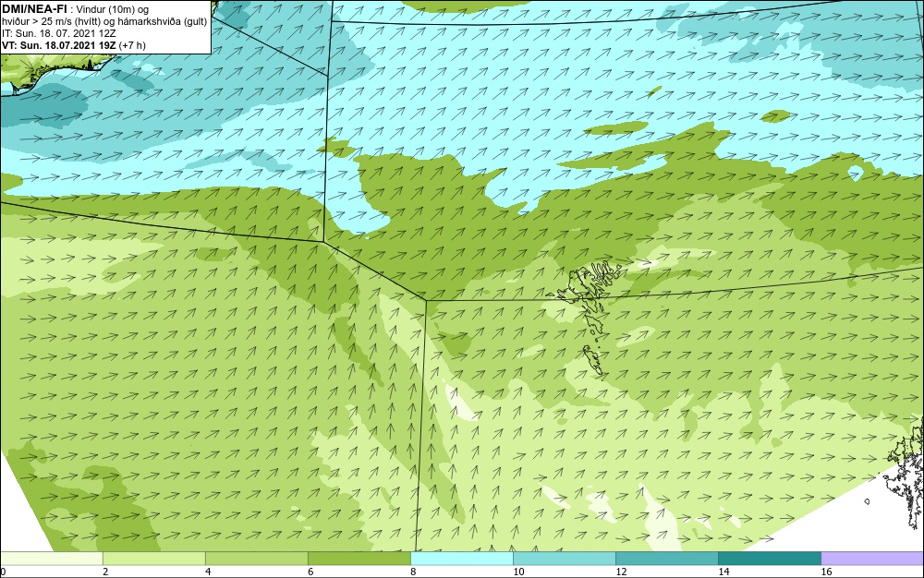Click the 10–12 m/s teal legend swatch
Screen dimensions: 924x578
[x=564, y=559]
